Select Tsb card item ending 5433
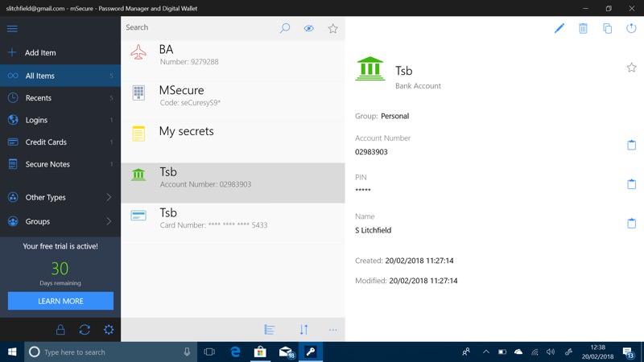The image size is (644, 362). coord(233,224)
